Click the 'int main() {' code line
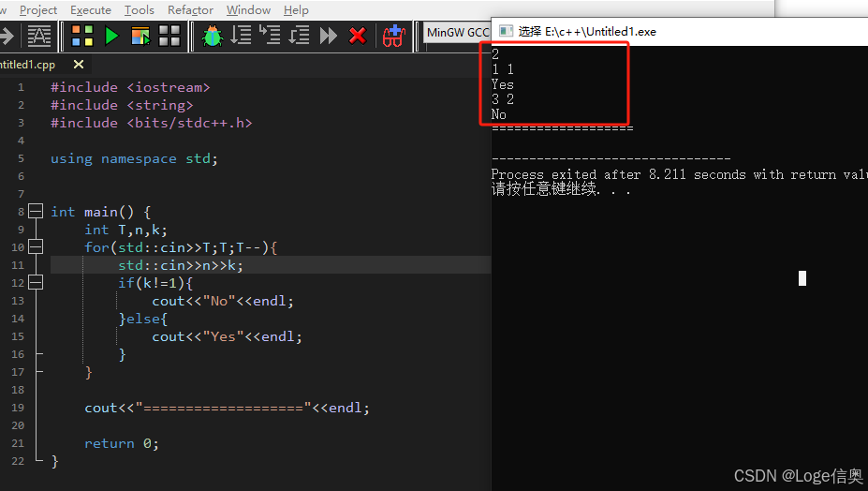The height and width of the screenshot is (491, 868). (x=101, y=212)
